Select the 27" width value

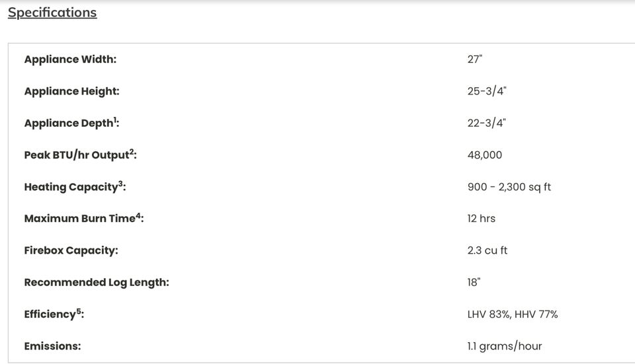pyautogui.click(x=475, y=59)
